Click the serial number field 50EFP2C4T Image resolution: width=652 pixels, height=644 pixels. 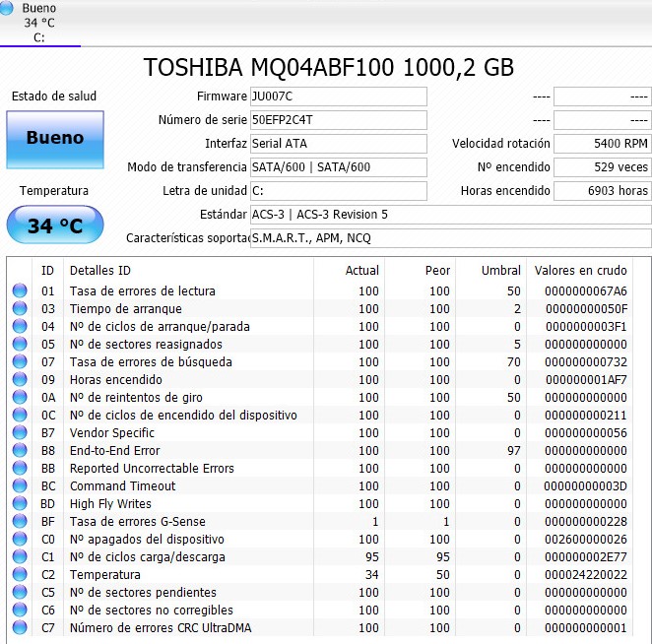click(339, 120)
